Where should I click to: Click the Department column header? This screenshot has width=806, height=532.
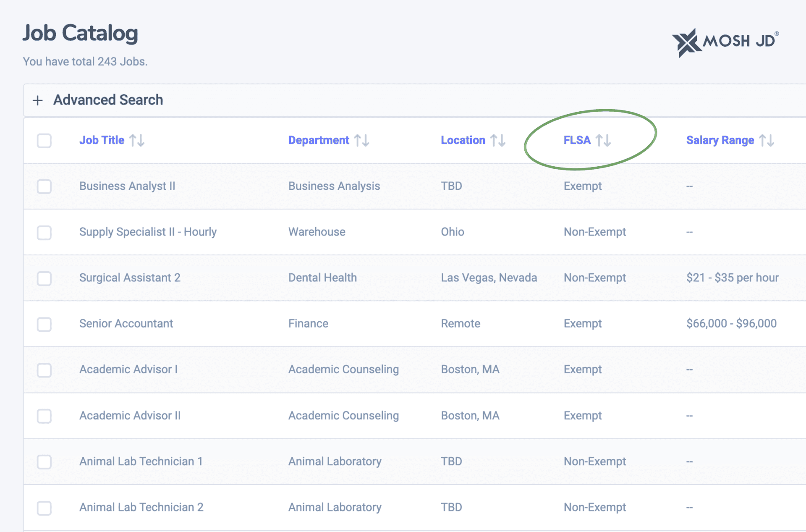tap(318, 140)
